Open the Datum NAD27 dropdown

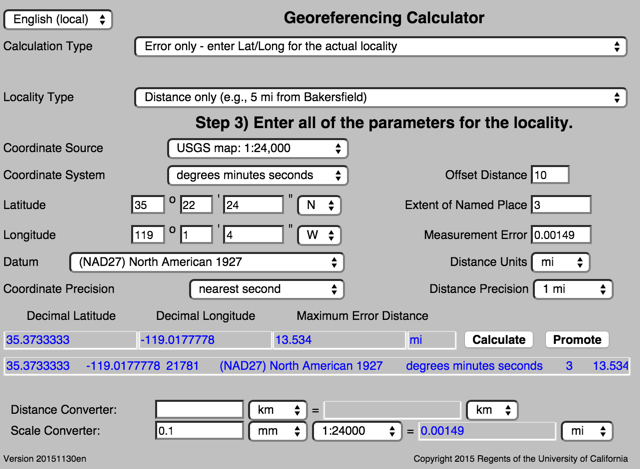point(205,262)
